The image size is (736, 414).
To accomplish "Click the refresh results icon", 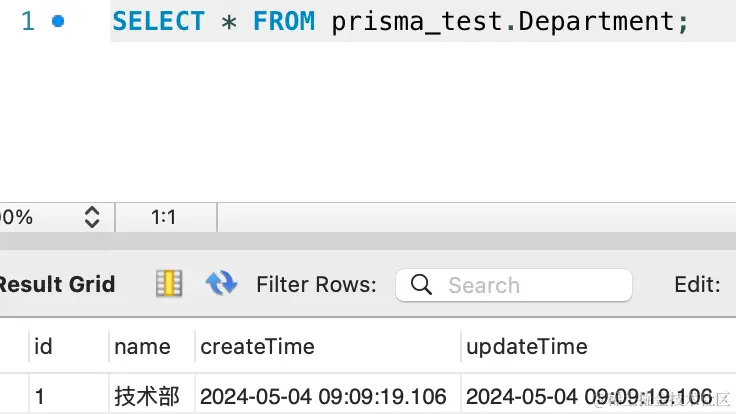I will pyautogui.click(x=221, y=284).
